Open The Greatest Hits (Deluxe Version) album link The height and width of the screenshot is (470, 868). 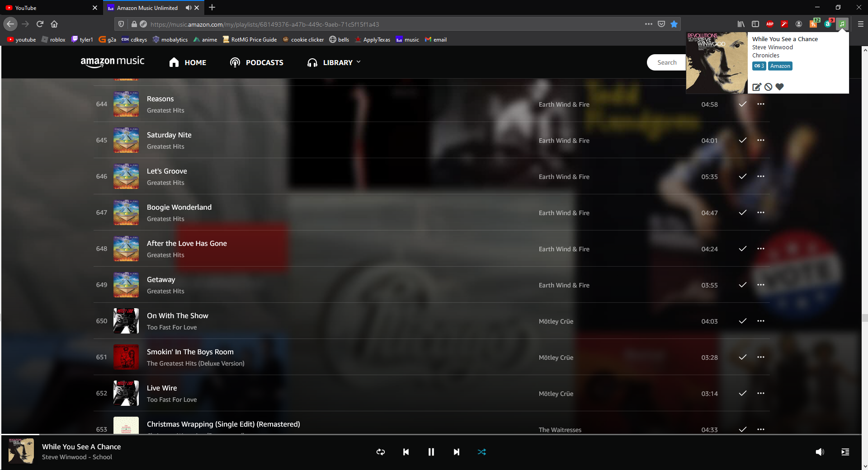pyautogui.click(x=196, y=363)
